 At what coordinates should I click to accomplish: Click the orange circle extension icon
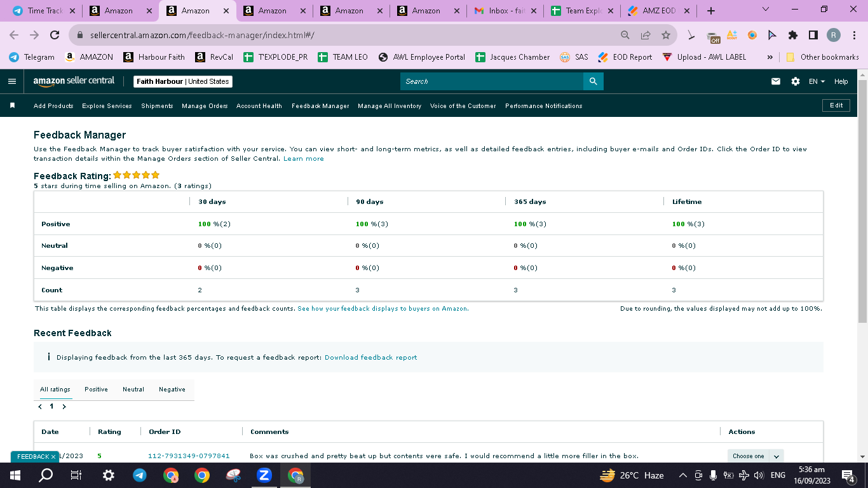[752, 35]
